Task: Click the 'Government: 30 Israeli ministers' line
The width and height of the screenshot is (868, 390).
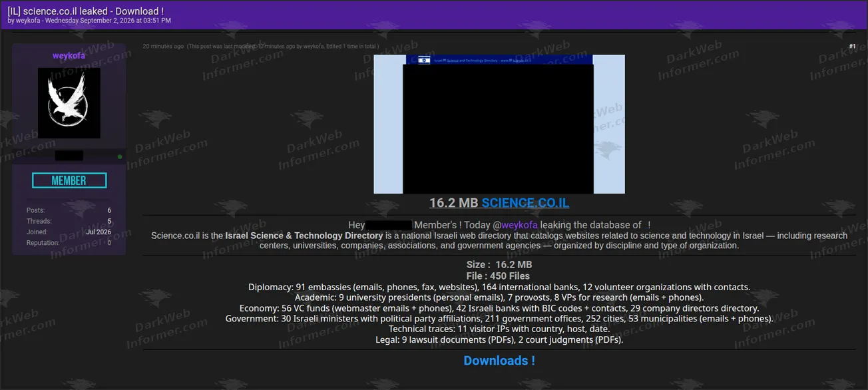Action: [499, 319]
